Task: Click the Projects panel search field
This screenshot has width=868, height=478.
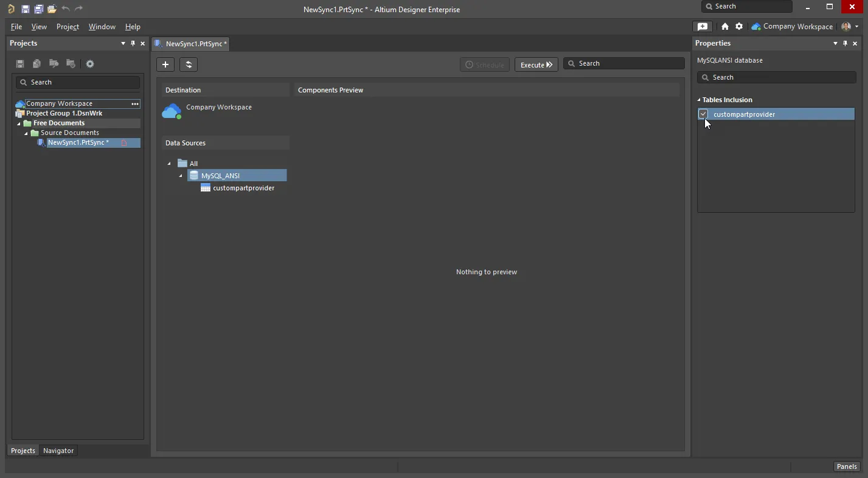Action: 78,82
